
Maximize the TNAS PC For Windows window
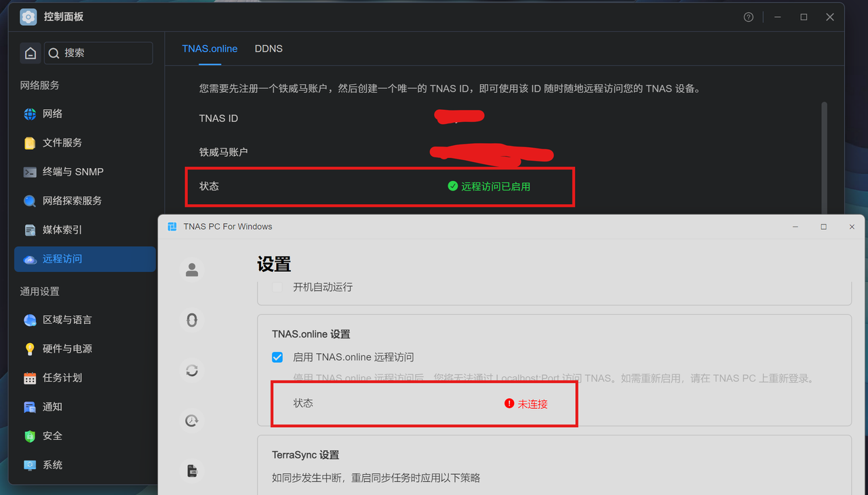[x=824, y=227]
